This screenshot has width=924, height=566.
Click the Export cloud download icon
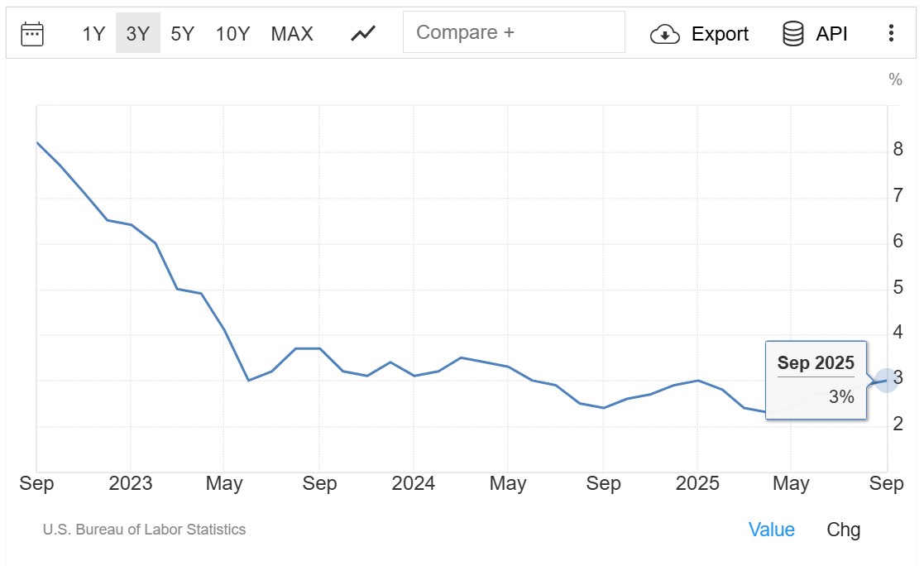pos(665,34)
